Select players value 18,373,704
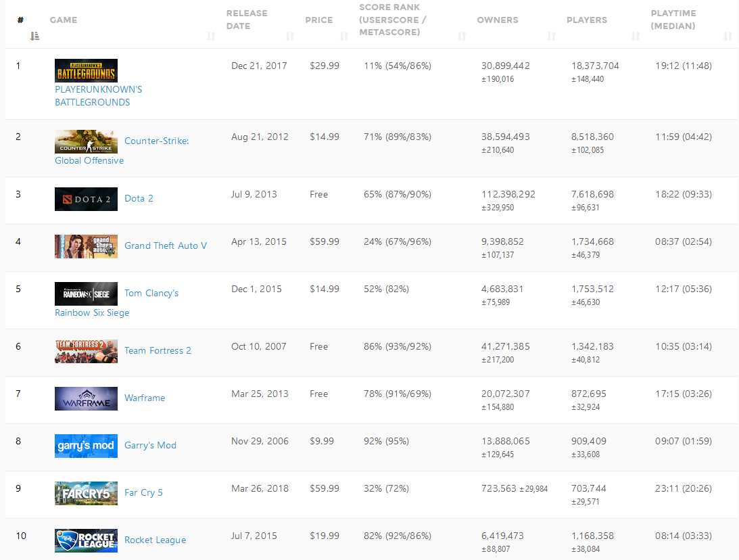The height and width of the screenshot is (560, 739). (595, 66)
